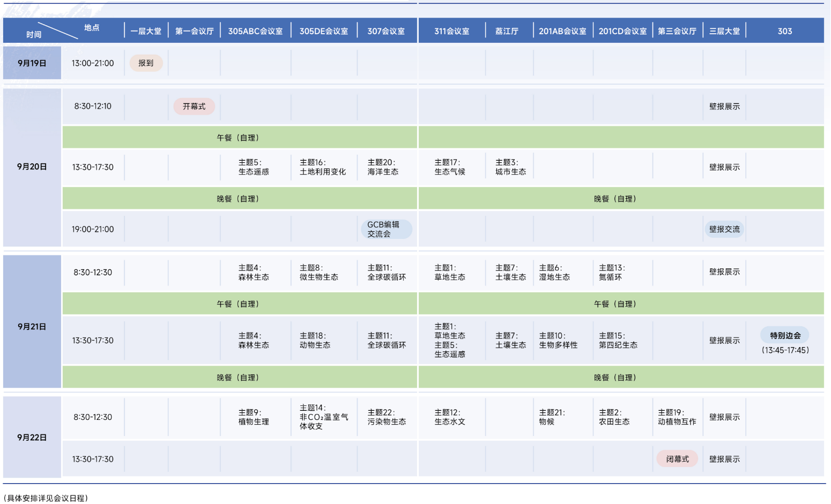Click the 地点 header label
This screenshot has height=504, width=831.
[x=92, y=27]
